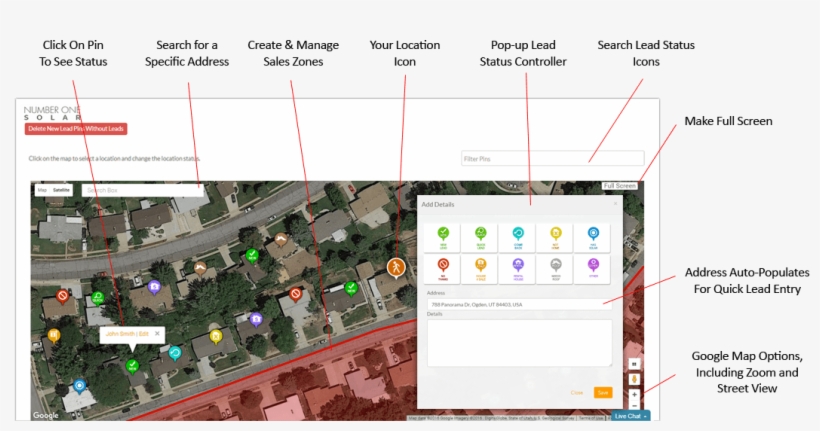Toggle Full Screen map mode
The image size is (820, 431).
(x=619, y=186)
